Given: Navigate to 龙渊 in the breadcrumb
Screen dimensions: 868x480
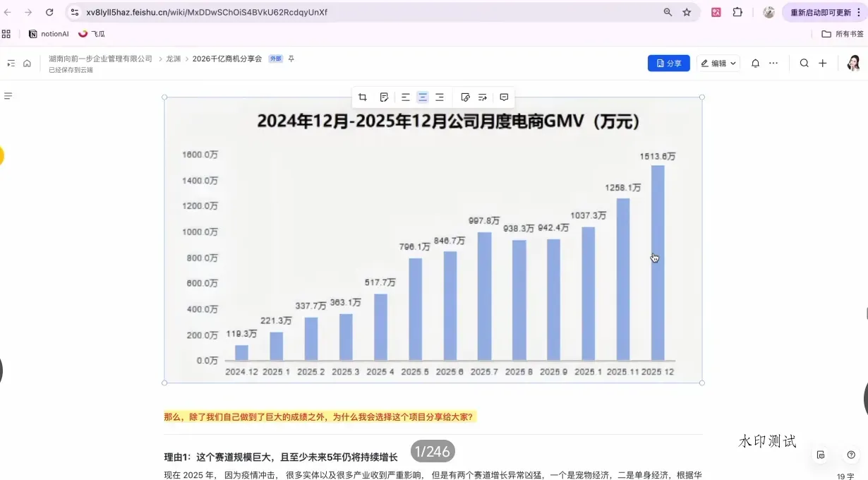Looking at the screenshot, I should (x=174, y=59).
